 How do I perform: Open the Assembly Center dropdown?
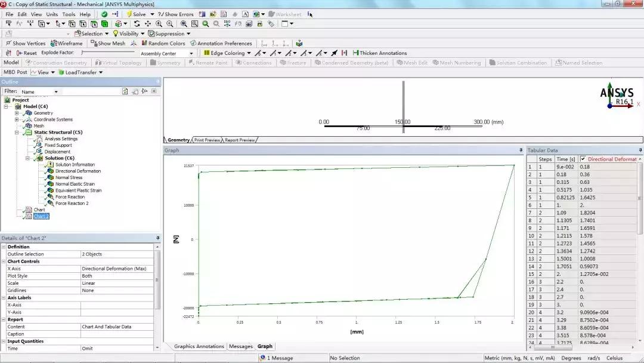(x=191, y=54)
